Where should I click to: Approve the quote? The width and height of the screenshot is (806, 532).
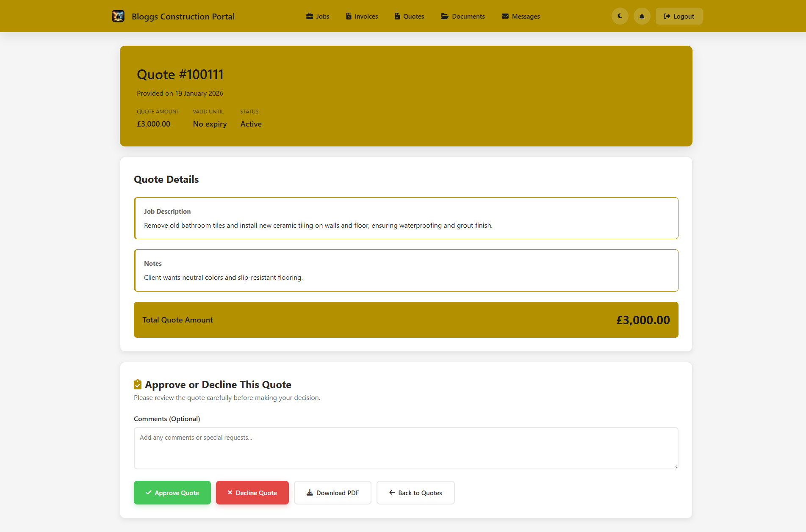(172, 493)
